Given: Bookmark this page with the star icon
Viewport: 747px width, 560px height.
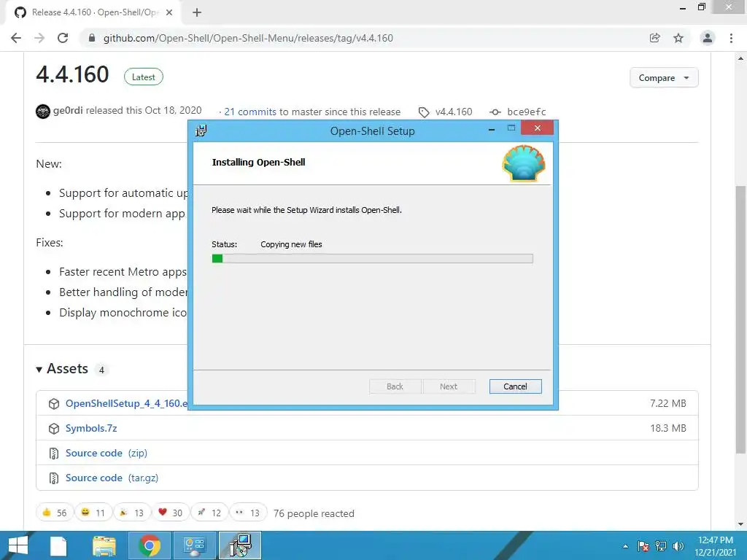Looking at the screenshot, I should [x=678, y=38].
